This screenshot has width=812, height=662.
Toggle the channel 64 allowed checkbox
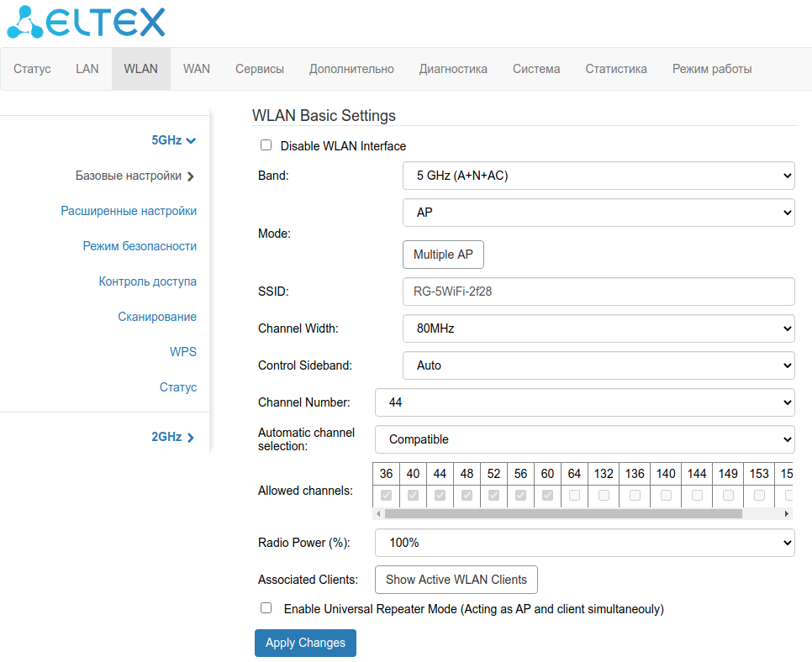tap(574, 496)
